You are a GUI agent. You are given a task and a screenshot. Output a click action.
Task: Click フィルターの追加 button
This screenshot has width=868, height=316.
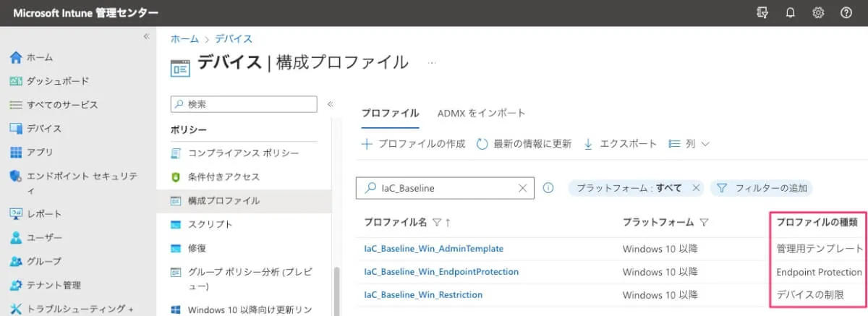point(762,188)
